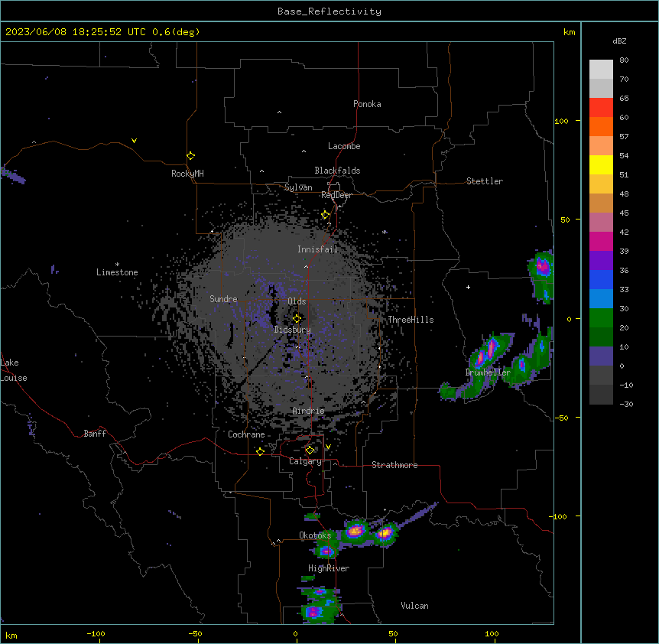Click the Innisfail label
Image resolution: width=659 pixels, height=644 pixels.
317,249
